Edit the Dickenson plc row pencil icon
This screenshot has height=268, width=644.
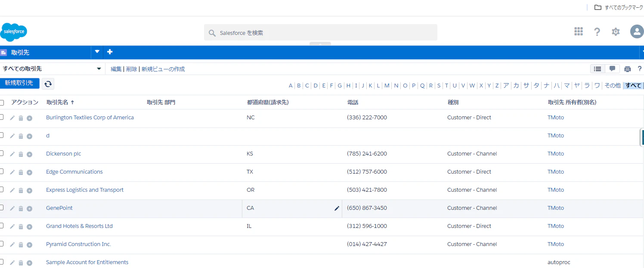pos(12,154)
